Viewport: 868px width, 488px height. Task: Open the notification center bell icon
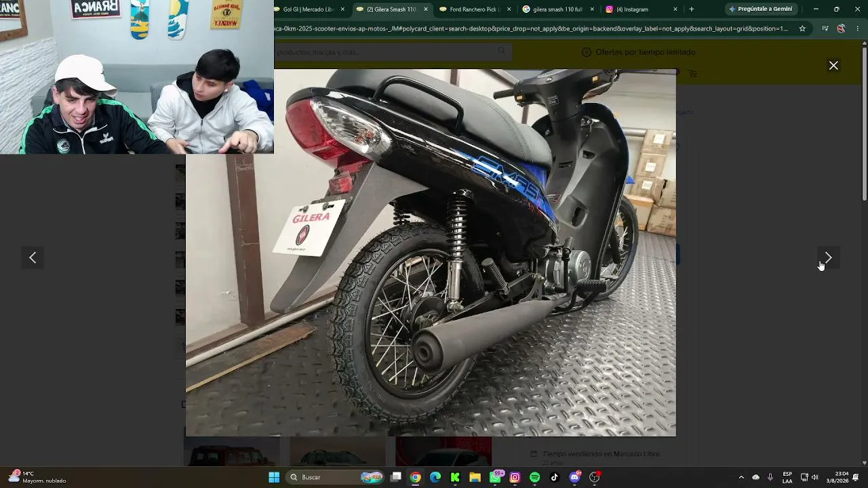click(x=856, y=477)
